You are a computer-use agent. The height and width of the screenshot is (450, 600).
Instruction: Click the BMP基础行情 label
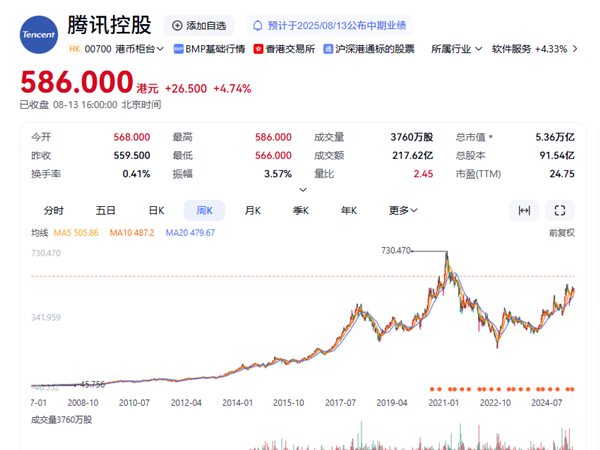click(x=215, y=49)
